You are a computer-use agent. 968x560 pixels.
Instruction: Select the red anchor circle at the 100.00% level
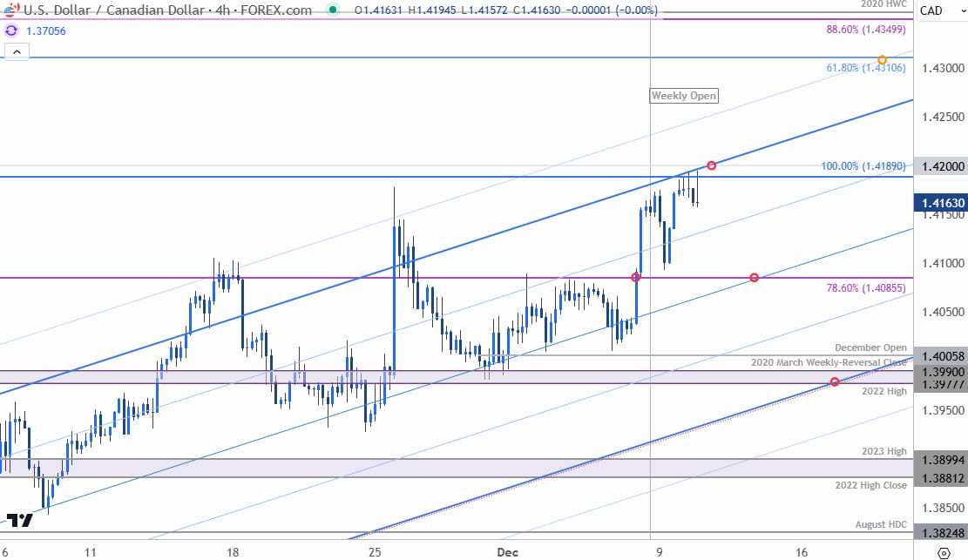click(710, 164)
